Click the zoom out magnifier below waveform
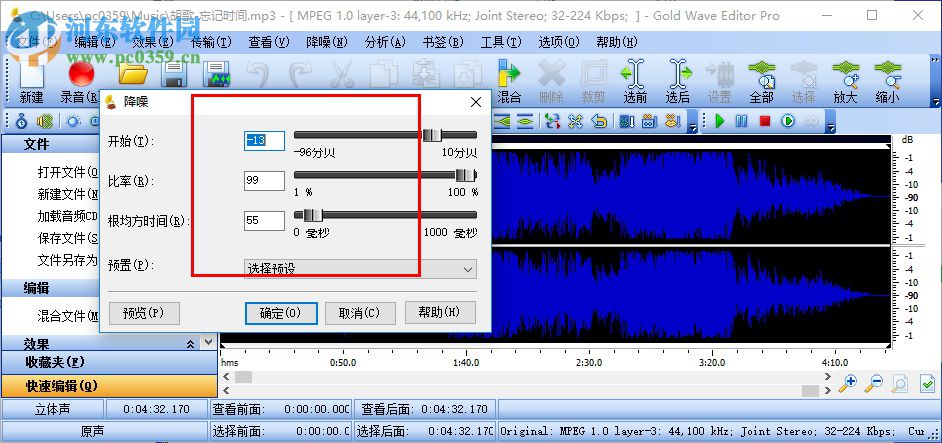The image size is (942, 443). point(874,383)
